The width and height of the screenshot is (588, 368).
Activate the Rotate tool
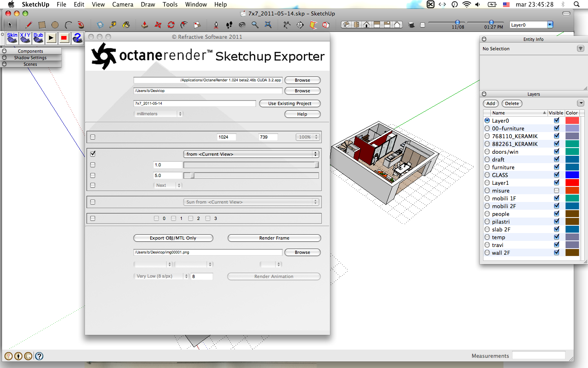pos(171,25)
